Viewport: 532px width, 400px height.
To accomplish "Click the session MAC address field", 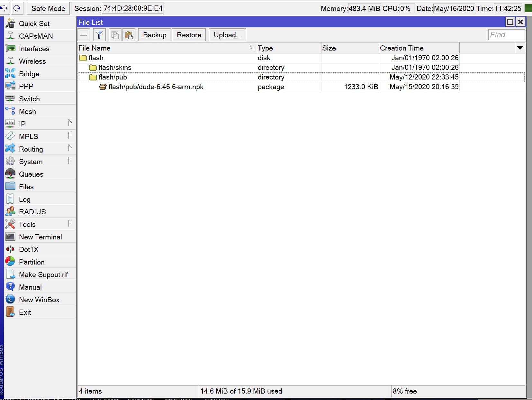I will [x=133, y=8].
